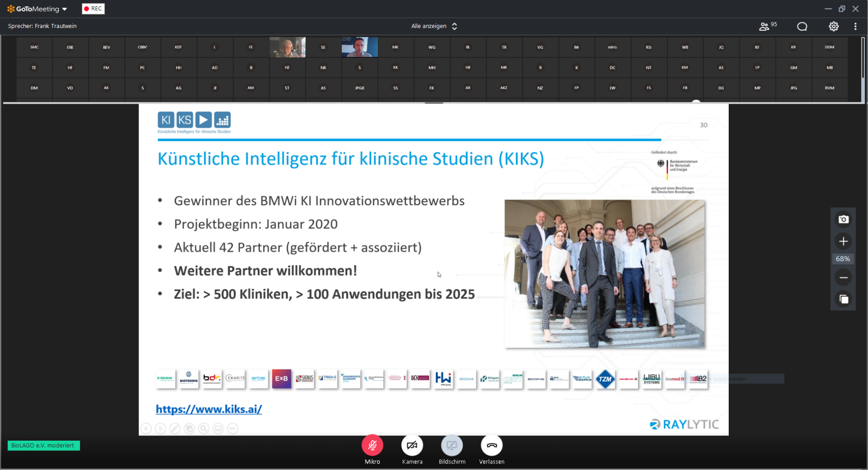868x470 pixels.
Task: Select the speaker's video thumbnail in blue
Action: pyautogui.click(x=360, y=47)
